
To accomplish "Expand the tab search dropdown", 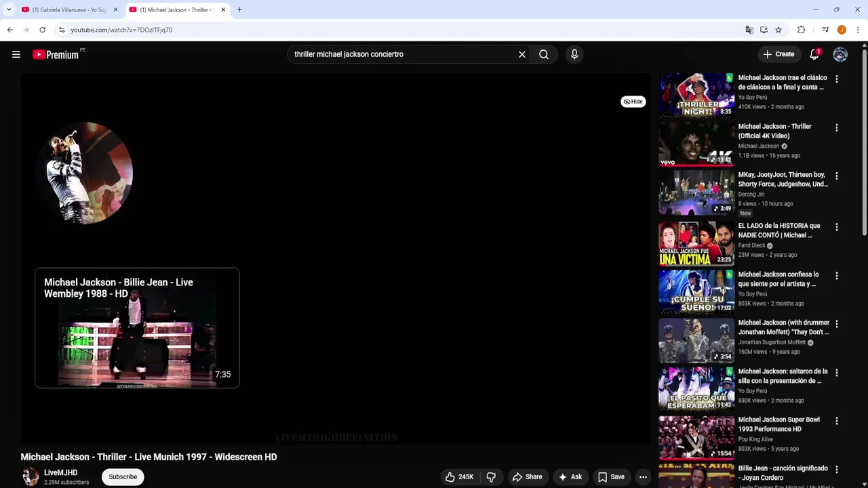I will pyautogui.click(x=9, y=10).
